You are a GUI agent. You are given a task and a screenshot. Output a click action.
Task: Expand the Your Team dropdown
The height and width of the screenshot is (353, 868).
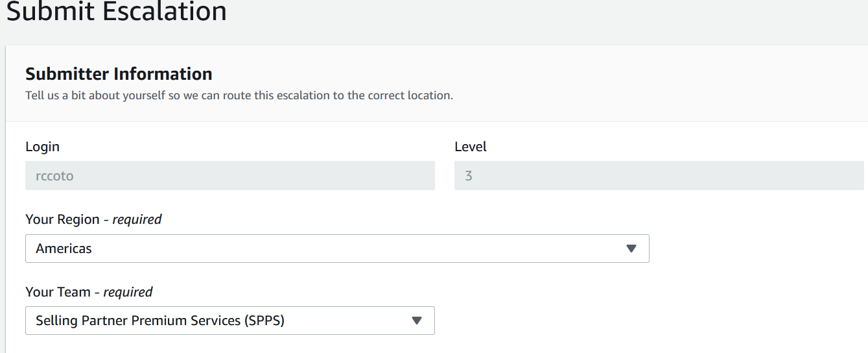(229, 321)
